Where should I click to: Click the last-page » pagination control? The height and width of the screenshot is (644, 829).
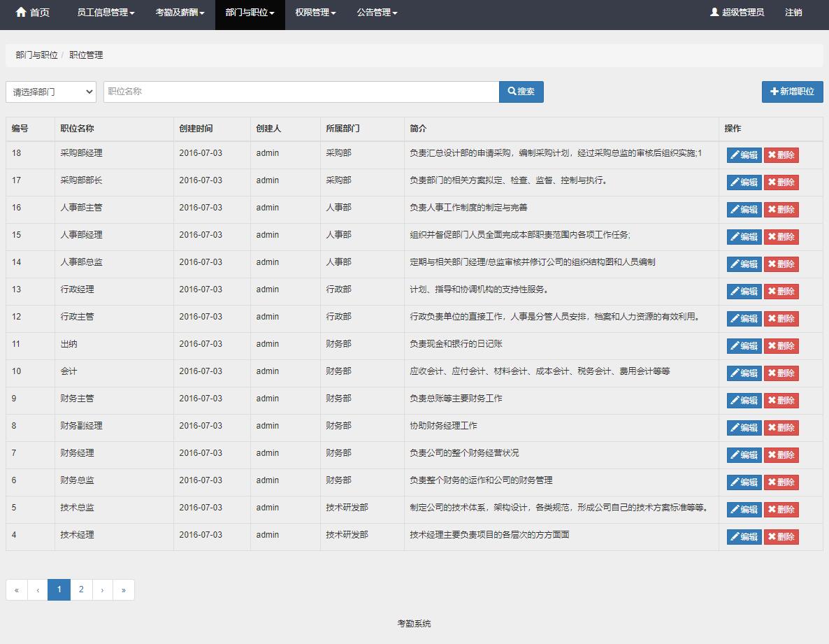(x=124, y=589)
